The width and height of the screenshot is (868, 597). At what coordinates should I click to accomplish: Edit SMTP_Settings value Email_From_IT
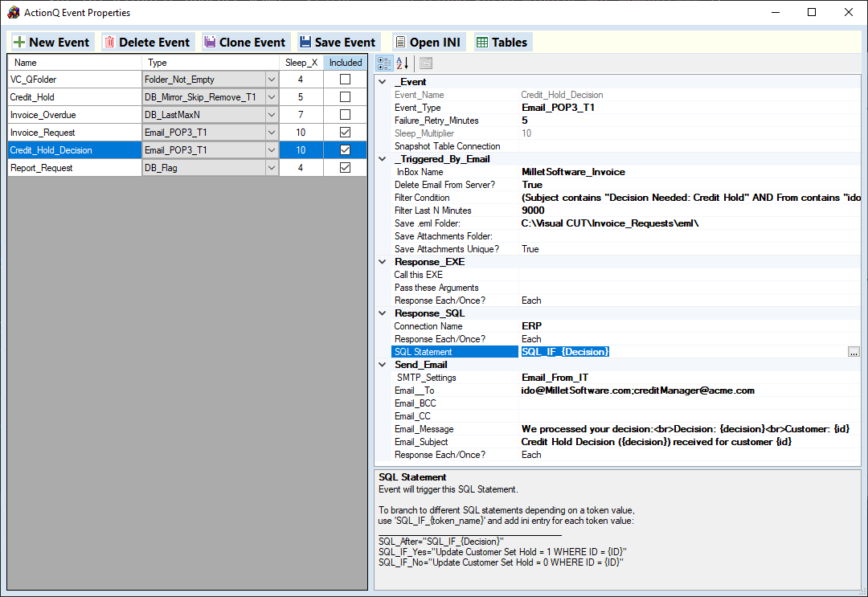click(x=690, y=378)
